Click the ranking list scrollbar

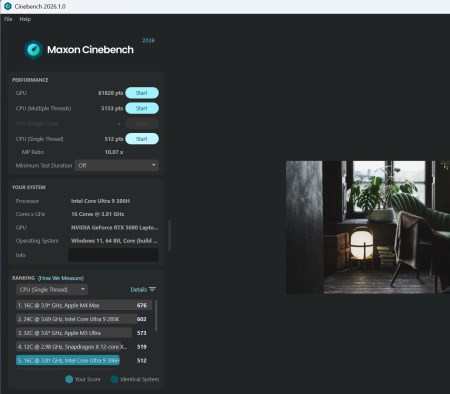tap(156, 316)
